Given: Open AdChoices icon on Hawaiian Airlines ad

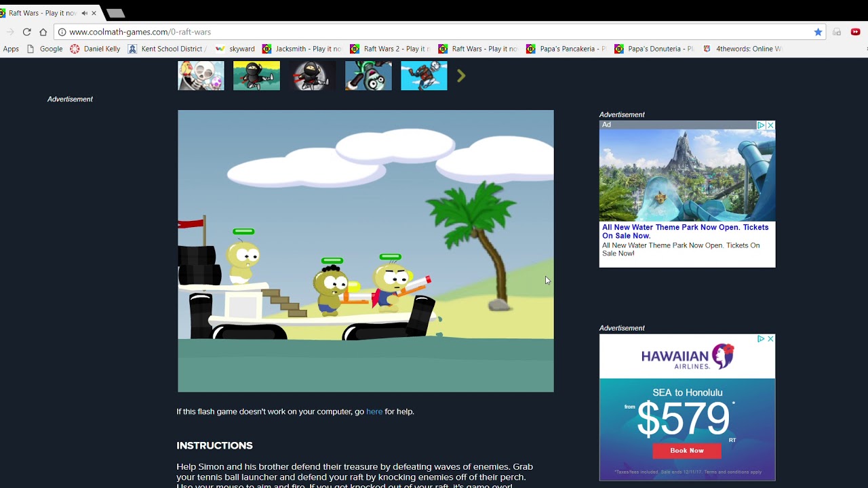Looking at the screenshot, I should pyautogui.click(x=761, y=339).
